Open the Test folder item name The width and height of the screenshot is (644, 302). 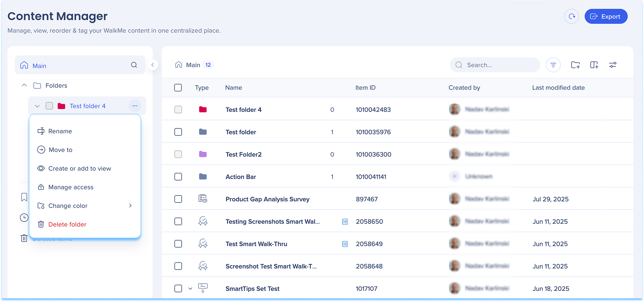click(x=241, y=132)
